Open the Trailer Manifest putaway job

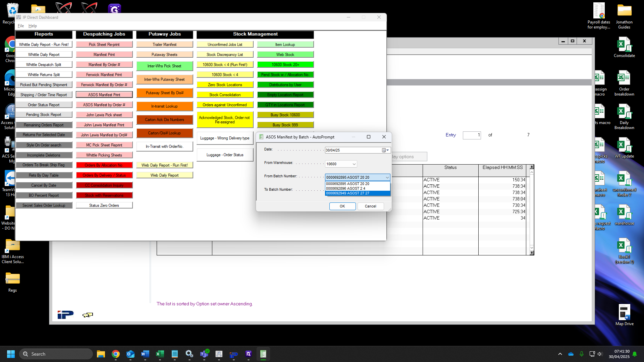point(164,44)
